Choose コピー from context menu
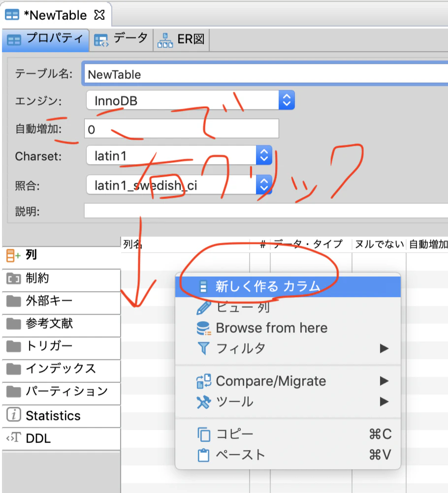This screenshot has width=448, height=493. (288, 434)
